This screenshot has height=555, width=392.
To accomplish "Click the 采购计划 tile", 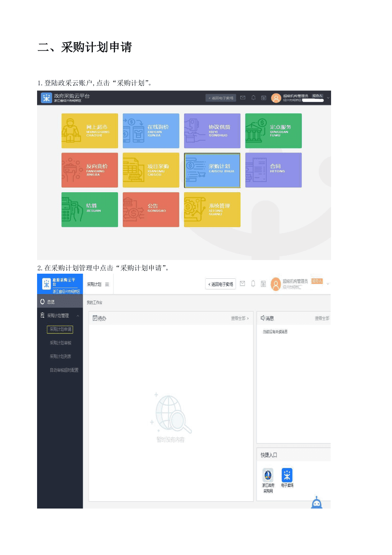I will point(212,170).
